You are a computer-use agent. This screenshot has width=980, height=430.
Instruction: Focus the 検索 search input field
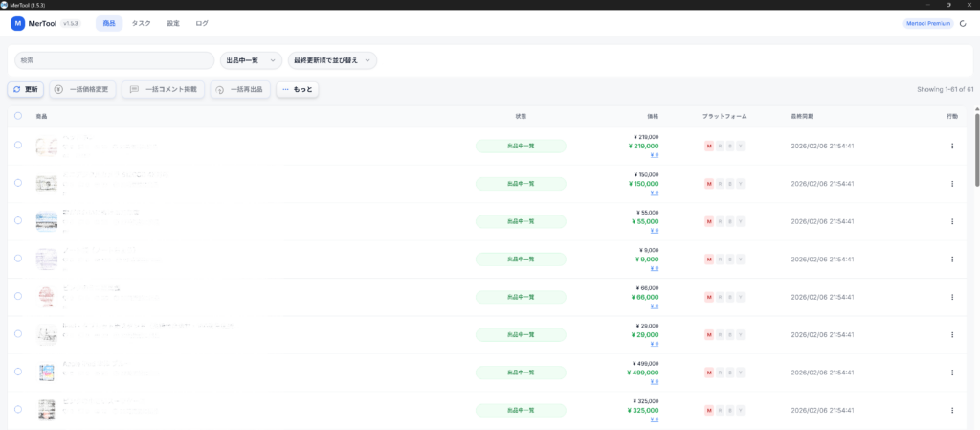[x=113, y=60]
